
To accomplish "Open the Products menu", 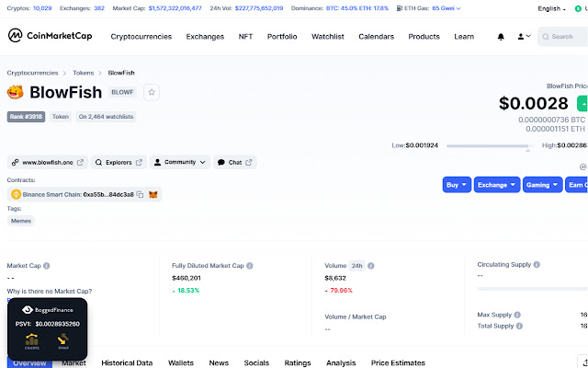I will [x=424, y=37].
